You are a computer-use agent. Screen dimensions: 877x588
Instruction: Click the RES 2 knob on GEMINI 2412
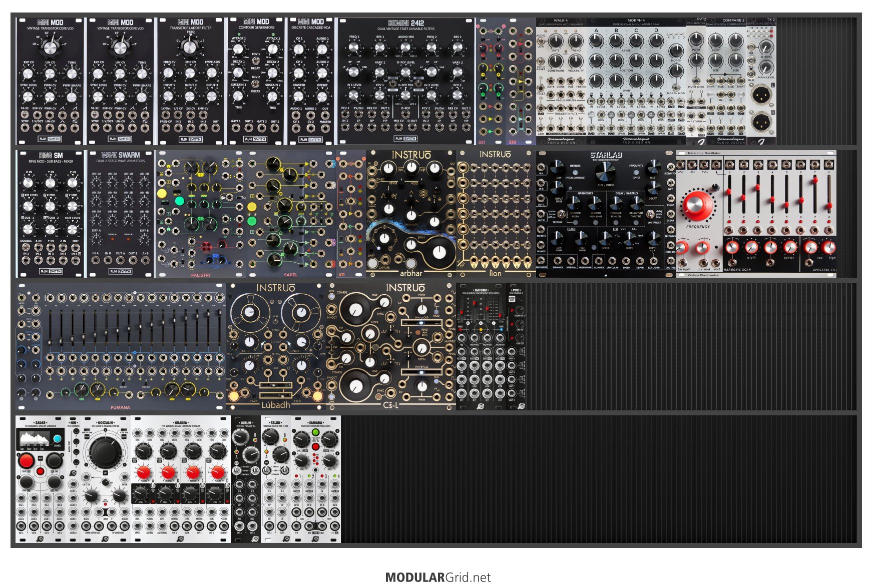pos(457,48)
